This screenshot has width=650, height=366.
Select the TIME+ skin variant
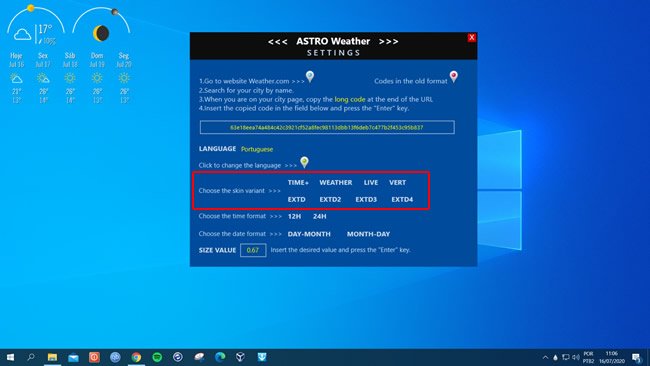(298, 183)
